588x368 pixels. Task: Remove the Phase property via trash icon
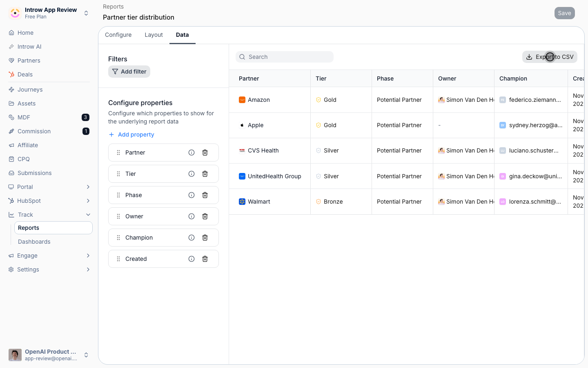pos(205,195)
